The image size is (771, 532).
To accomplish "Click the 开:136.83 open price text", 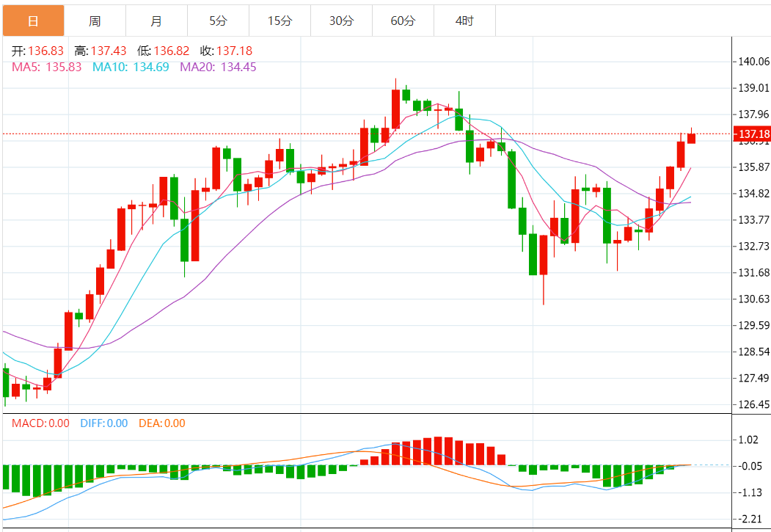I will coord(38,51).
